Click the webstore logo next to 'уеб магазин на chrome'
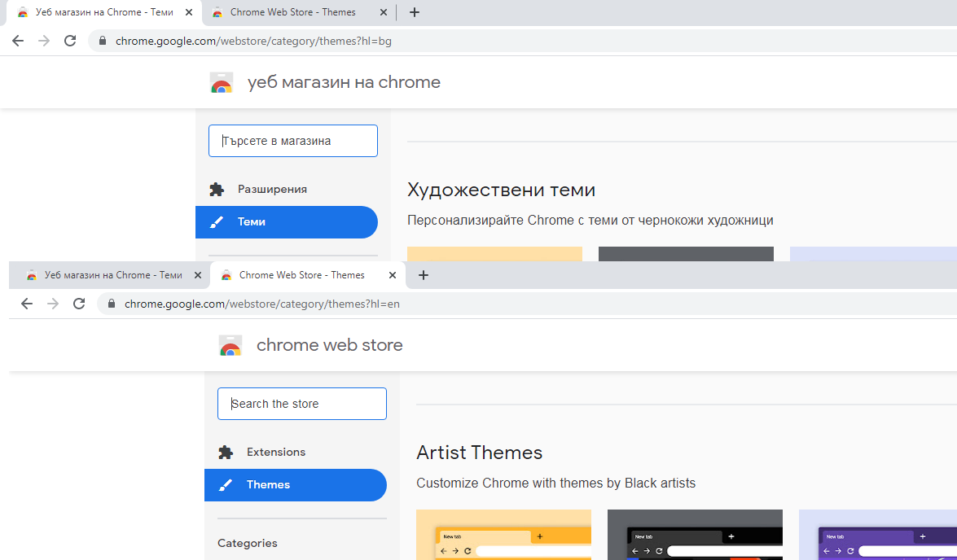The width and height of the screenshot is (957, 560). pos(221,82)
